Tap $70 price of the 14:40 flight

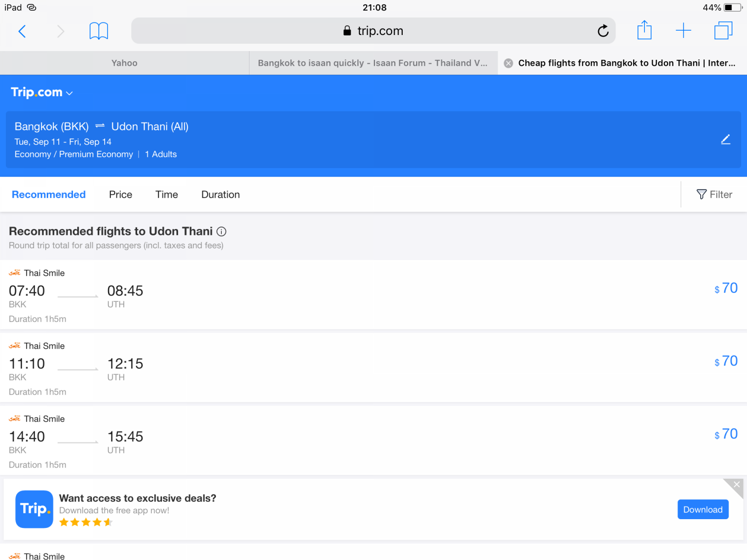coord(726,434)
